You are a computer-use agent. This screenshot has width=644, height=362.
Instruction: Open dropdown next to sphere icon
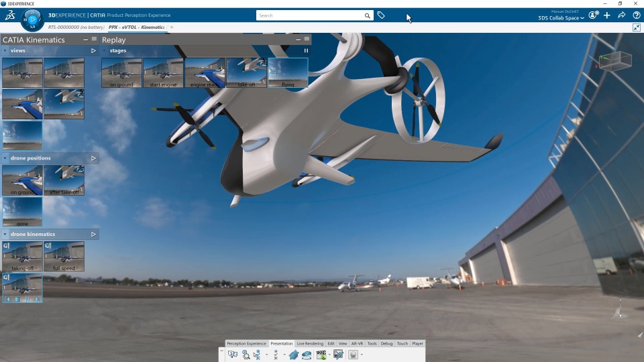pos(362,355)
